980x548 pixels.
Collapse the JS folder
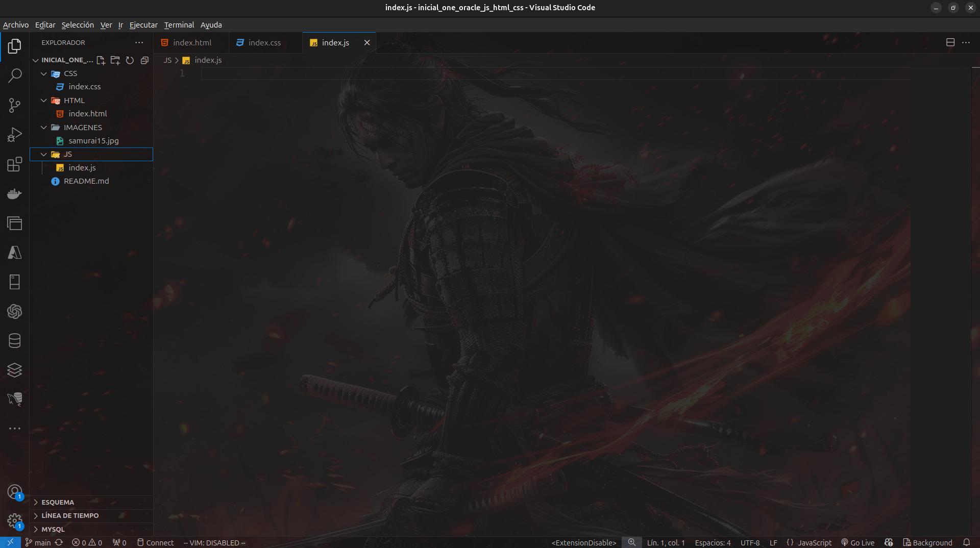tap(44, 154)
